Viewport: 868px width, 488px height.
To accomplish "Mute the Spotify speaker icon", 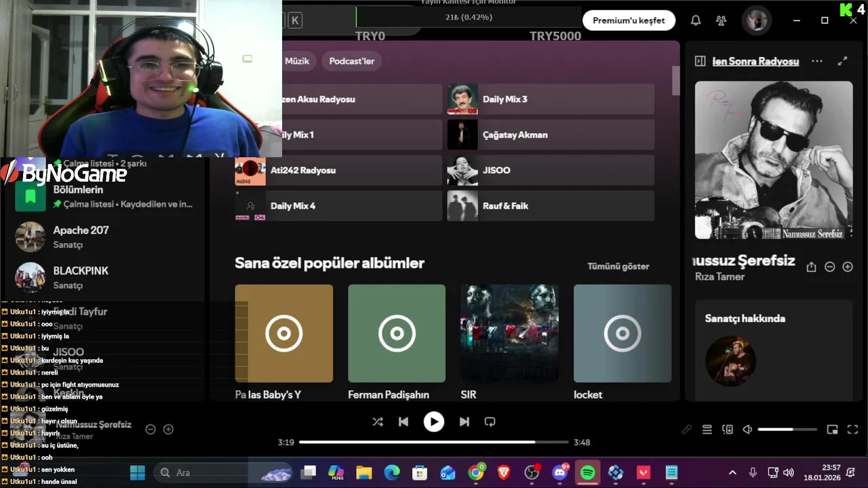I will (747, 429).
